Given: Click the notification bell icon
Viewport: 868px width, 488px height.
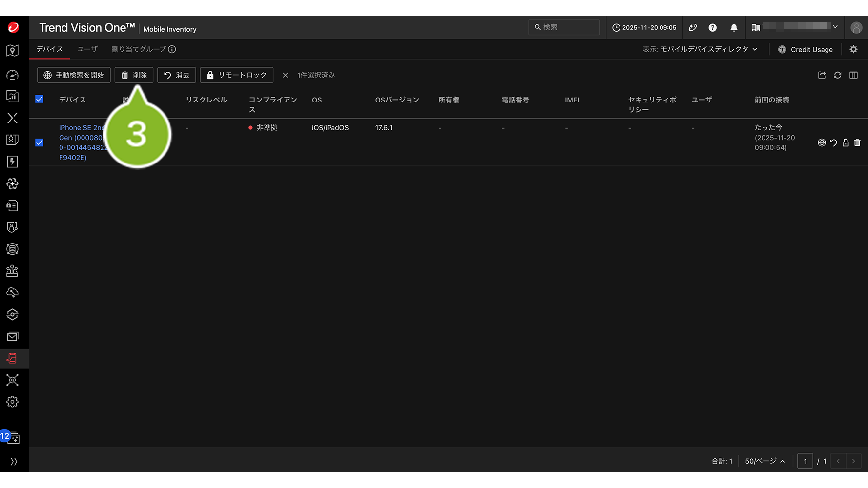Looking at the screenshot, I should tap(733, 28).
